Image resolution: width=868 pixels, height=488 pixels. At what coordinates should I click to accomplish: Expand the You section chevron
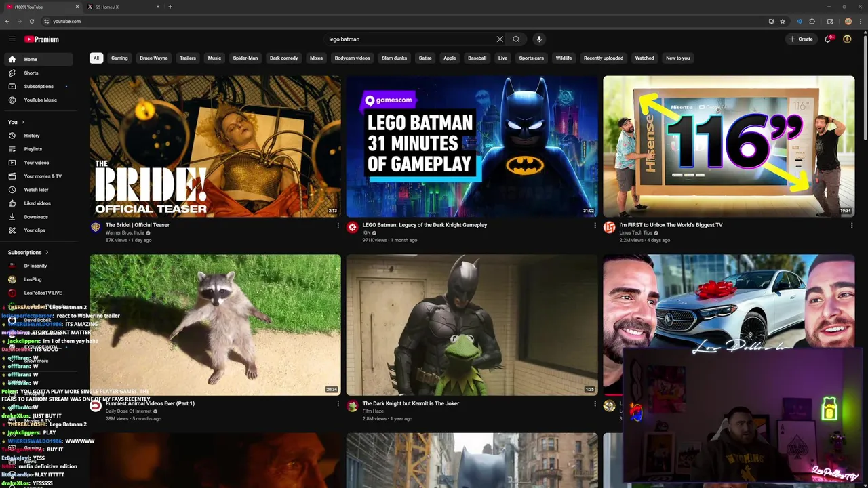(22, 122)
